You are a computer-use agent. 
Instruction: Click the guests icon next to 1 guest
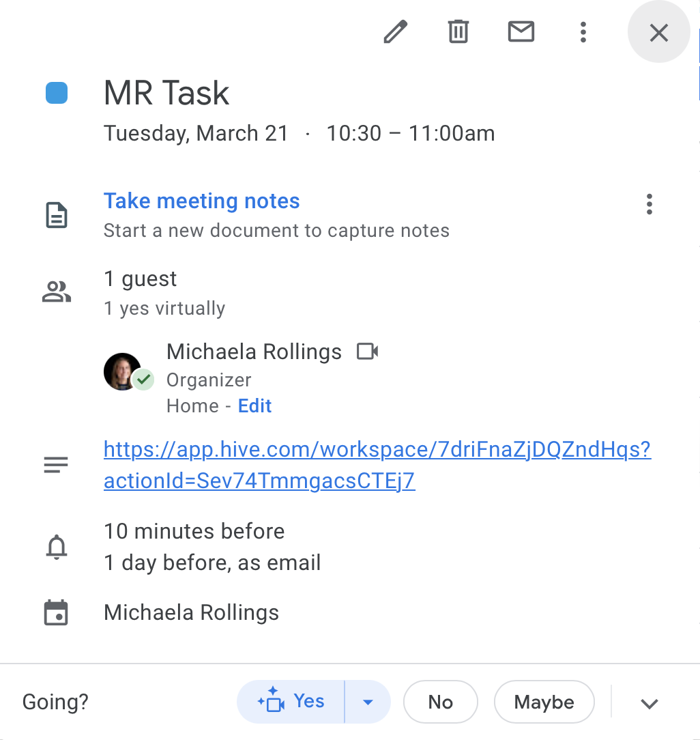pyautogui.click(x=57, y=291)
